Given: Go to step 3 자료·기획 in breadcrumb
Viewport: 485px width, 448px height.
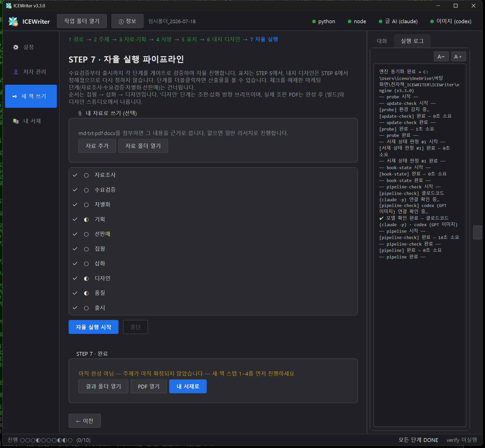Looking at the screenshot, I should 133,39.
